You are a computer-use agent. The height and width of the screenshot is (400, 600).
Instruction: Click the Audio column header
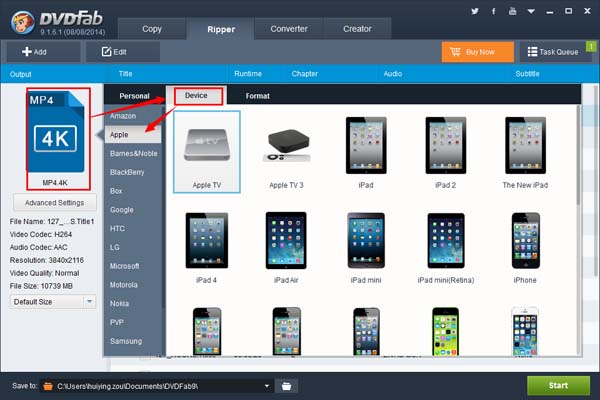click(393, 74)
